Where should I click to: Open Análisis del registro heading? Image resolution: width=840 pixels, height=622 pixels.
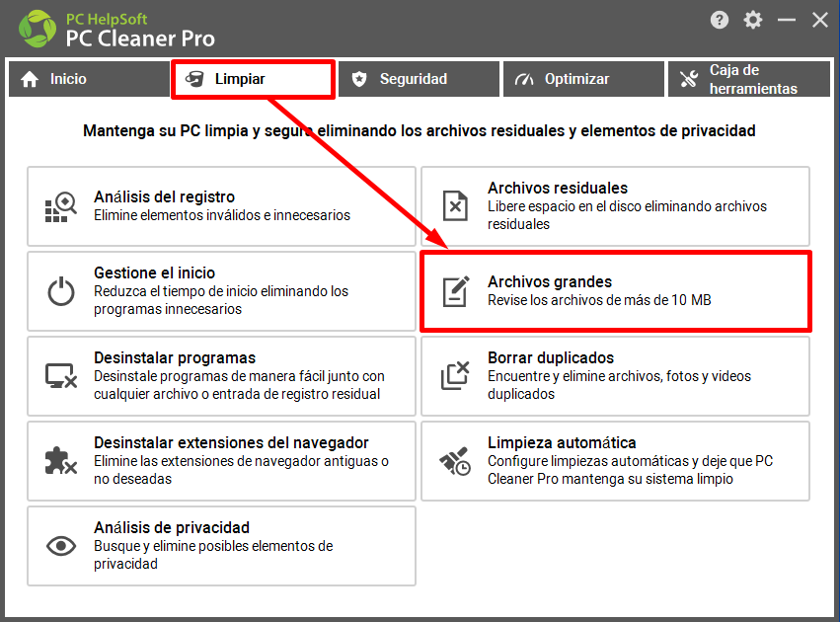(165, 196)
